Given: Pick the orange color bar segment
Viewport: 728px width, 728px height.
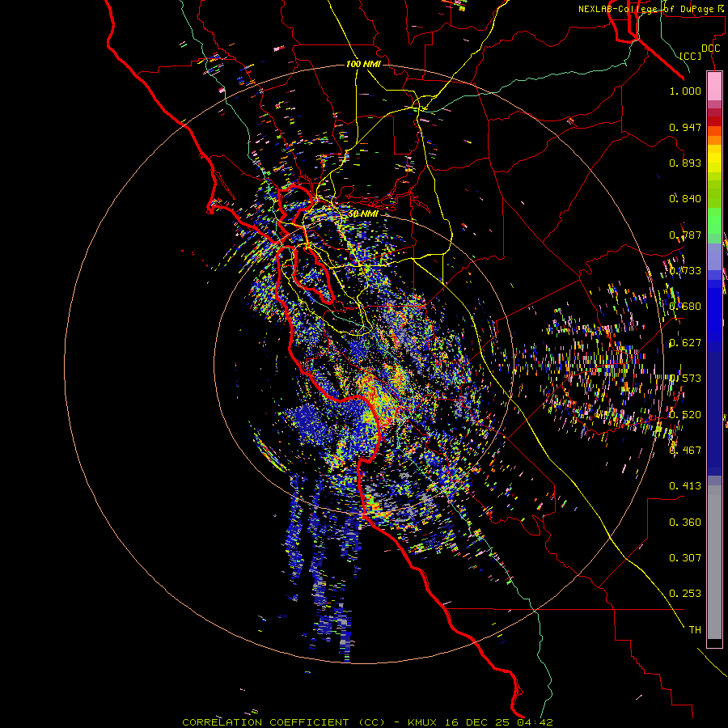Looking at the screenshot, I should pos(714,140).
